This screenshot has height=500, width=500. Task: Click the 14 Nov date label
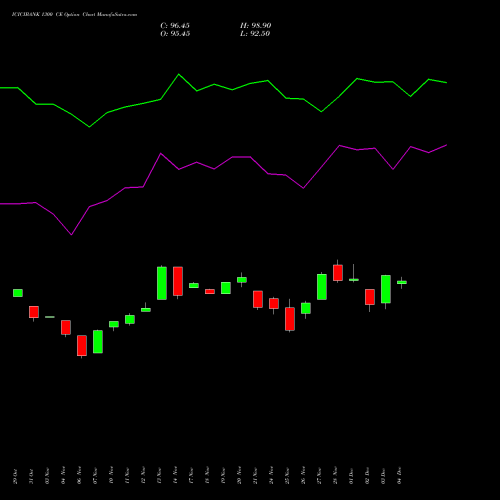coord(175,475)
